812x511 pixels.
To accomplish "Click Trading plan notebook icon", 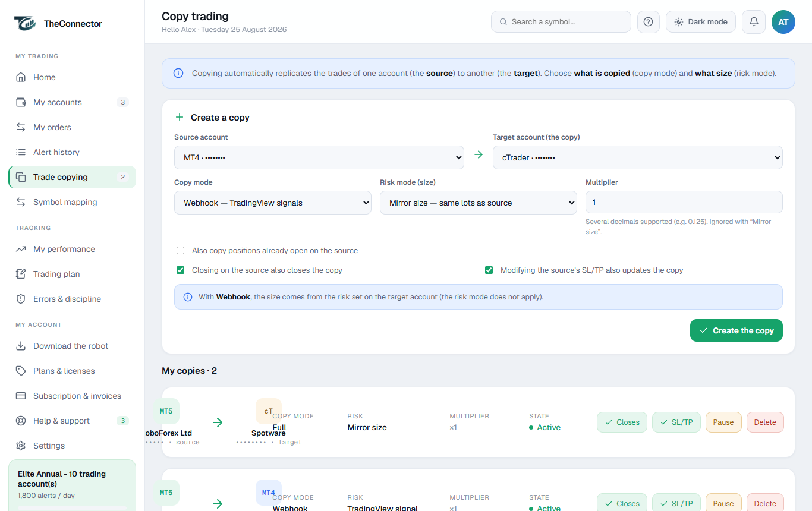I will (x=21, y=274).
